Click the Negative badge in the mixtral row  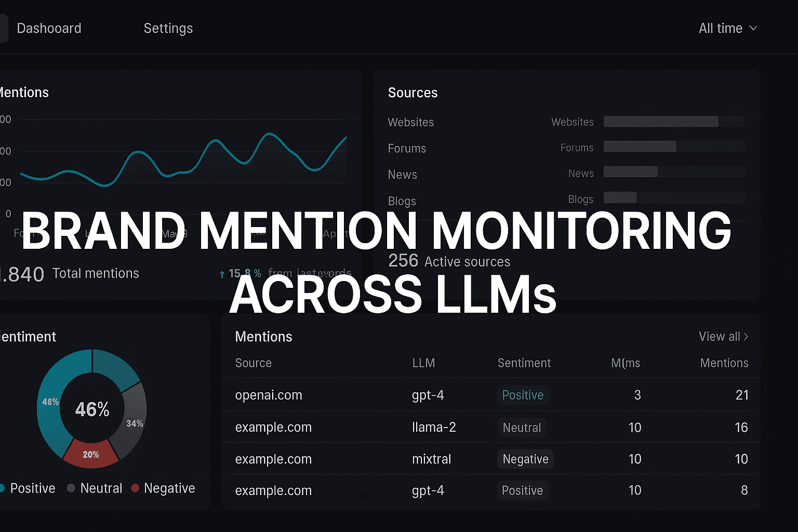[525, 459]
